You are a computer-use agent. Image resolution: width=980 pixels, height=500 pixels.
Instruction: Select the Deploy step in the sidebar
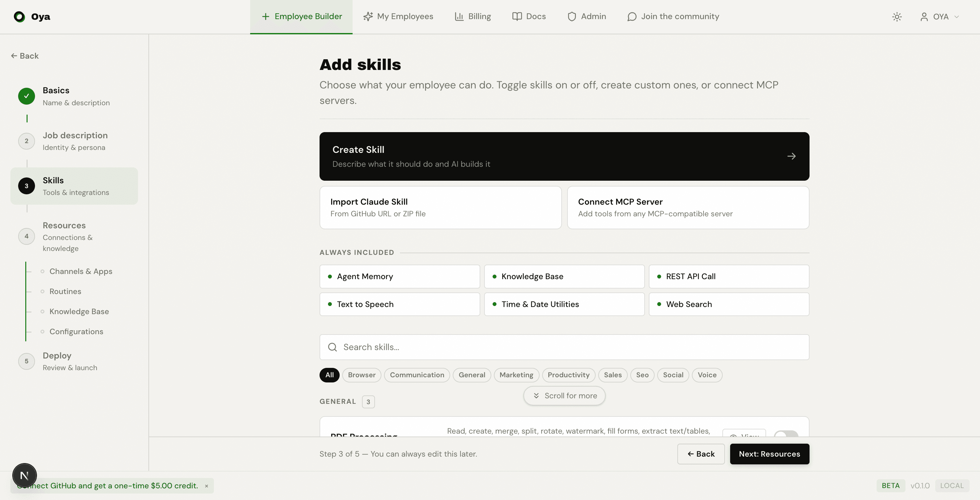coord(57,360)
